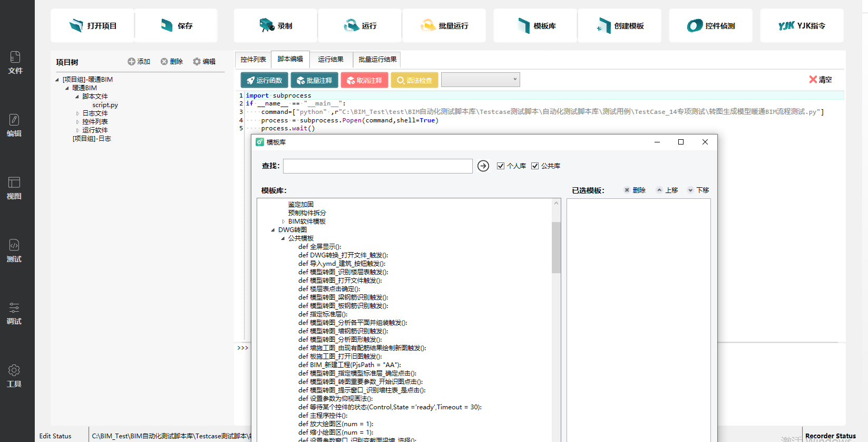Image resolution: width=868 pixels, height=442 pixels.
Task: Switch to the 脚本编辑 tab
Action: (290, 59)
